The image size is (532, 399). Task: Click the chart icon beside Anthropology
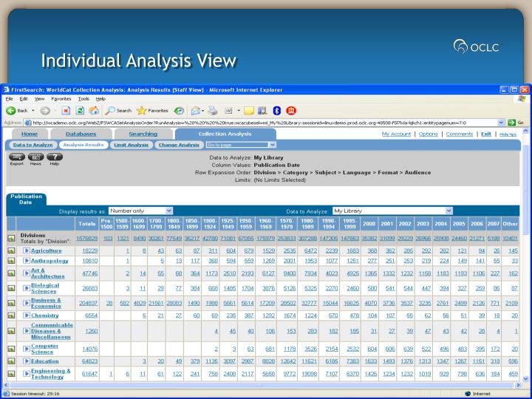point(11,261)
